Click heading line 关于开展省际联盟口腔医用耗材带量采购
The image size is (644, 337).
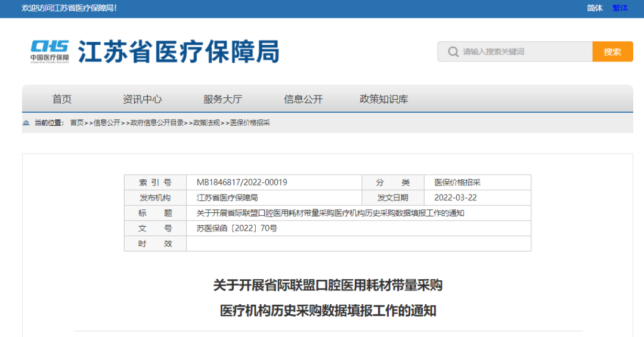328,285
